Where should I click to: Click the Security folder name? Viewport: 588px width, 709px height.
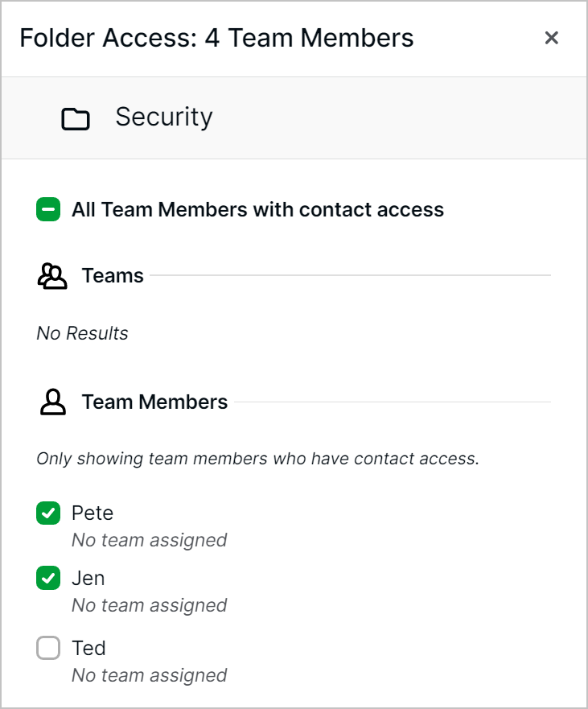pyautogui.click(x=164, y=117)
